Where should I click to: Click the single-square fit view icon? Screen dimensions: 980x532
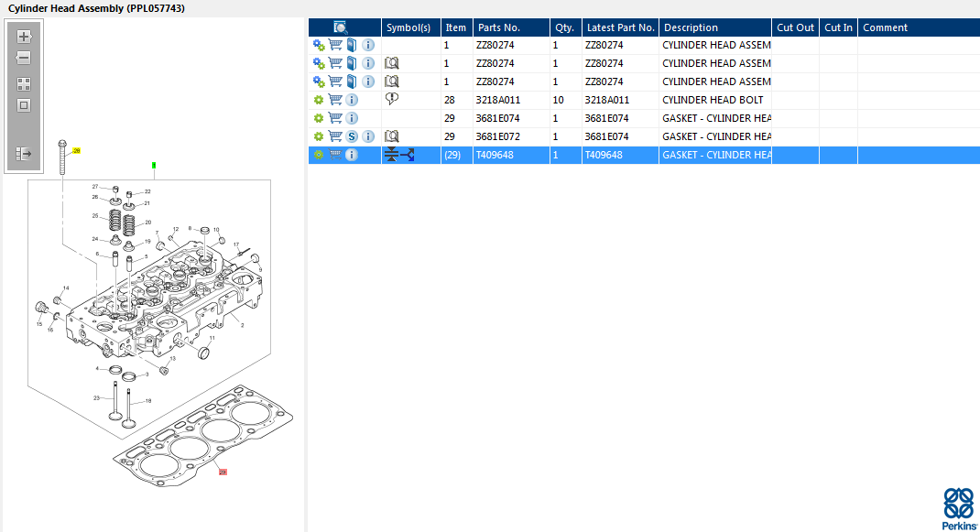[24, 105]
